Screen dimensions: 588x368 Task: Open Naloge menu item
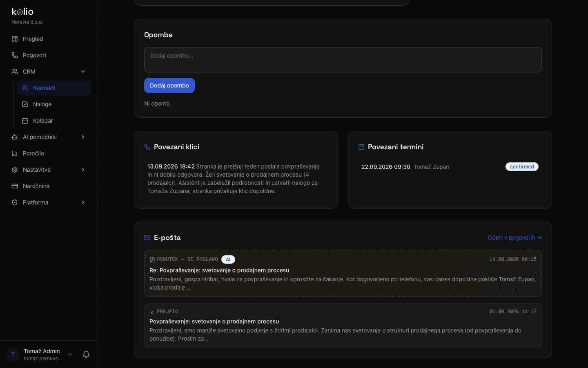[x=54, y=104]
